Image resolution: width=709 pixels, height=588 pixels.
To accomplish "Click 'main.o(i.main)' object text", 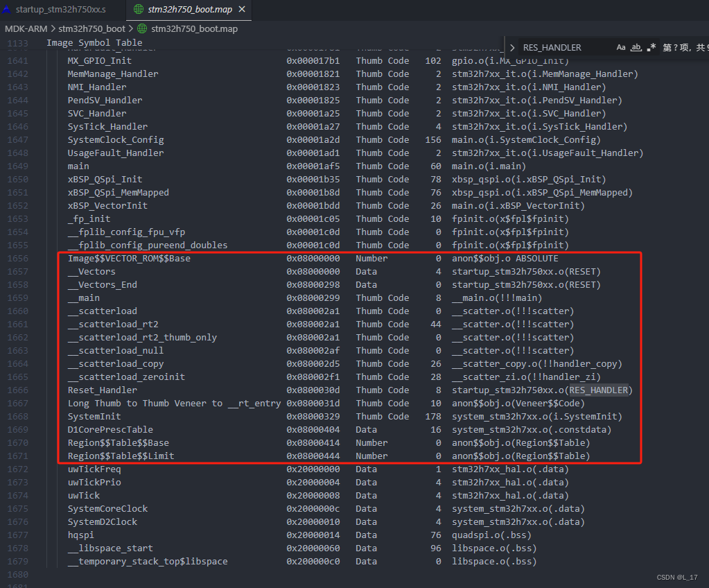I will [x=489, y=166].
